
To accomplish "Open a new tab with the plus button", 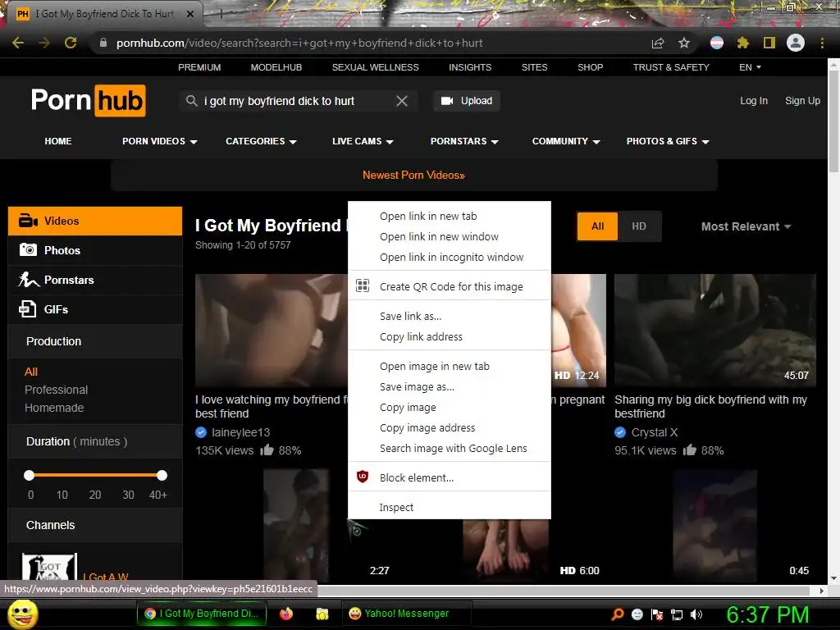I will (x=220, y=14).
